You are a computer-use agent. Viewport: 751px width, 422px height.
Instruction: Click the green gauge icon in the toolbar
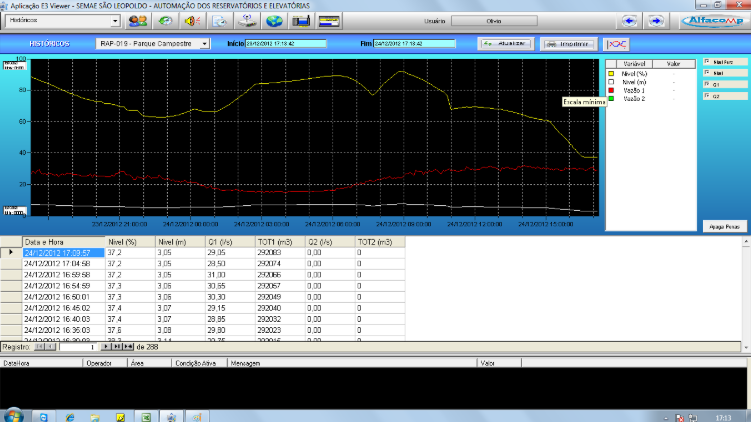pyautogui.click(x=165, y=20)
